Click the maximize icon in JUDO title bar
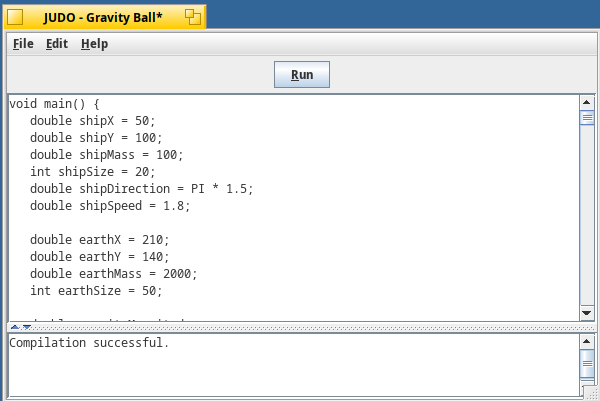Screen dimensions: 600x401 pyautogui.click(x=193, y=17)
